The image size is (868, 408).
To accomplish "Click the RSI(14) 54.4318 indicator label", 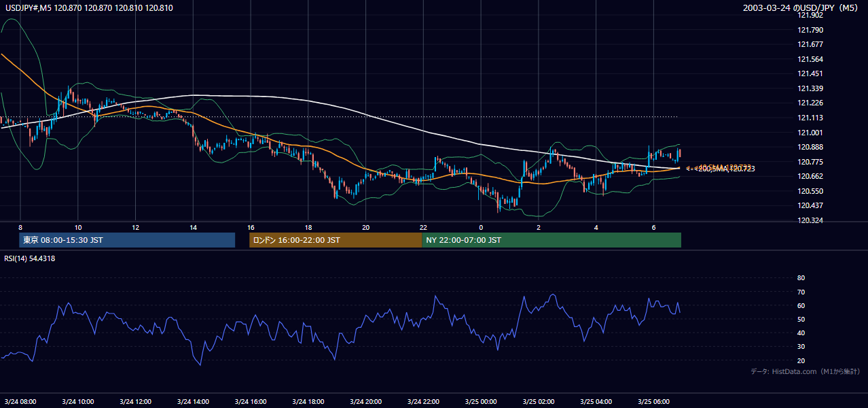I will 30,258.
